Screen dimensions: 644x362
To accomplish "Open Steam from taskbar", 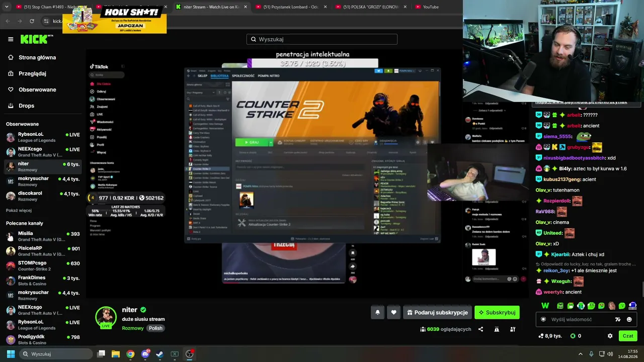I will (x=159, y=354).
